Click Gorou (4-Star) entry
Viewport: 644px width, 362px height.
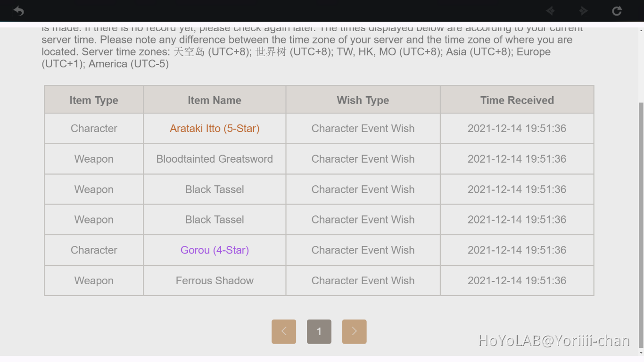point(215,250)
